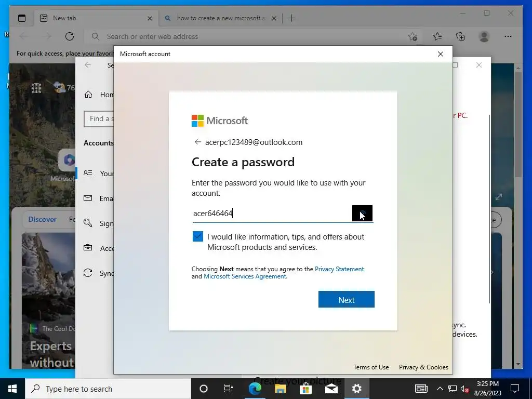Click the Microsoft logo in dialog

[x=220, y=121]
